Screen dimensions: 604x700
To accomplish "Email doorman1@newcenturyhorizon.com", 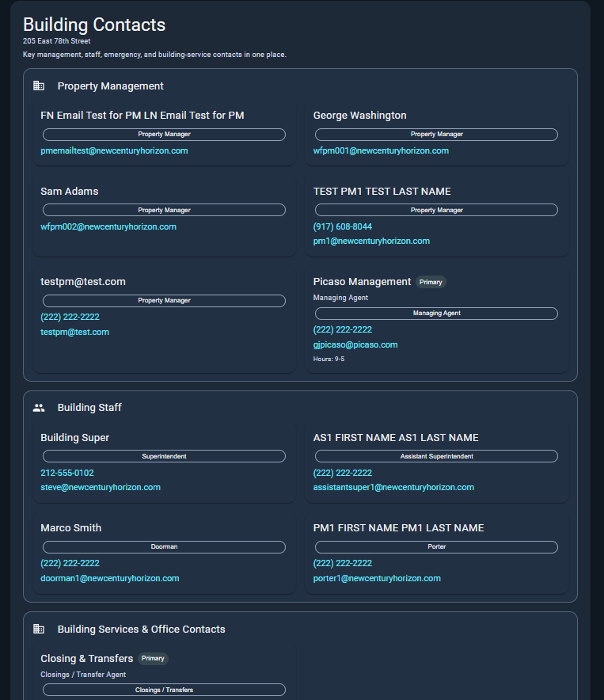I will point(110,578).
